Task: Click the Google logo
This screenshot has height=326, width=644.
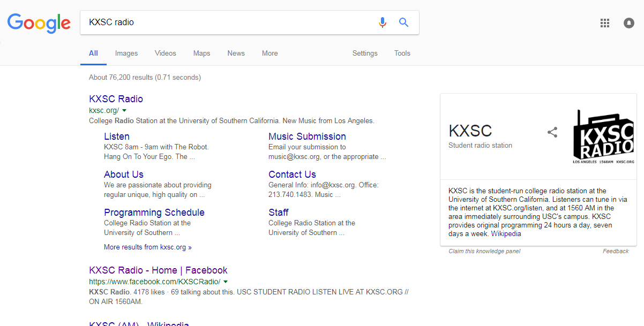Action: pyautogui.click(x=39, y=22)
